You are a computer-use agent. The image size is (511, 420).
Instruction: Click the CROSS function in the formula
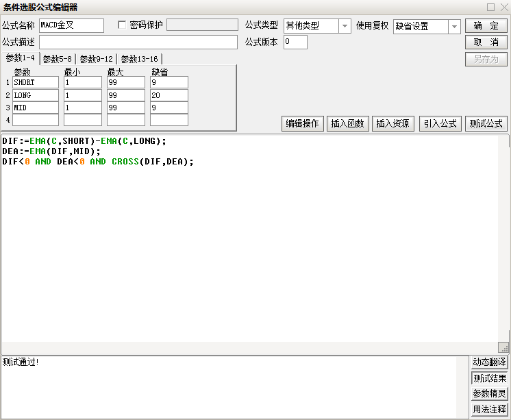coord(125,162)
